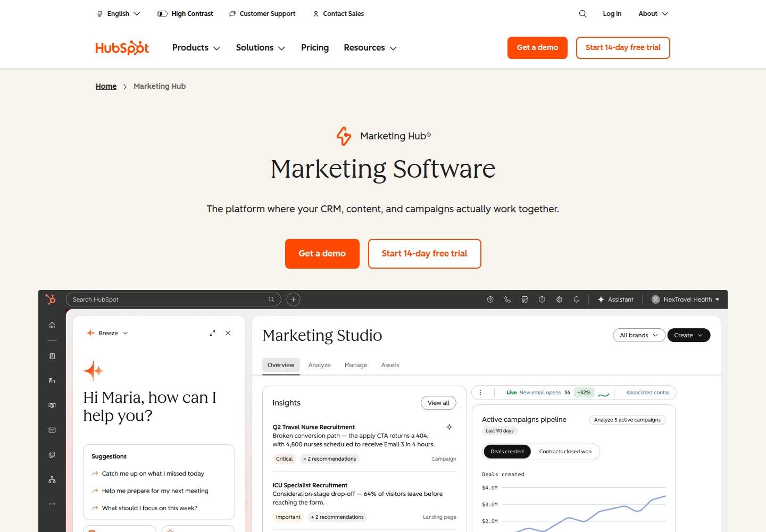
Task: Open the All brands dropdown
Action: coord(639,335)
